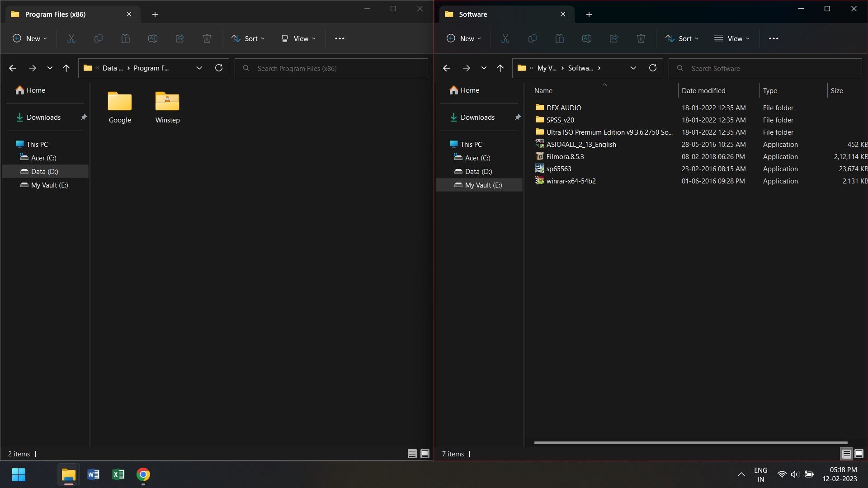This screenshot has width=868, height=488.
Task: Open Word from taskbar
Action: pyautogui.click(x=93, y=475)
